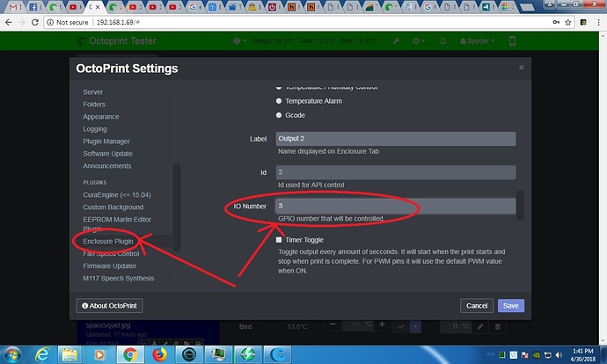Click the trash icon in Bed row
The image size is (607, 364).
tap(497, 326)
